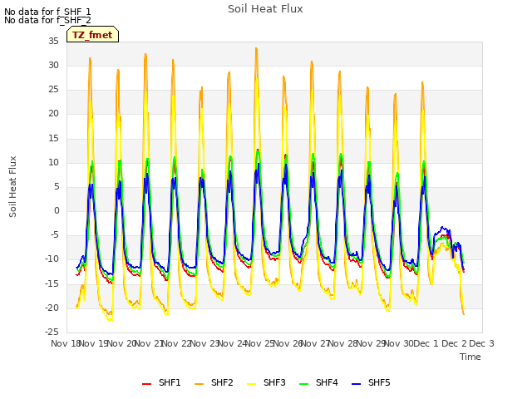This screenshot has width=532, height=399.
Task: Click the SHF1 red legend swatch
Action: coord(146,384)
